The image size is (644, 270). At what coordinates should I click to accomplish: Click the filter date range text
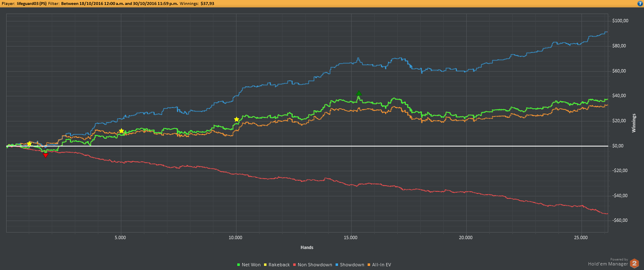[x=120, y=3]
